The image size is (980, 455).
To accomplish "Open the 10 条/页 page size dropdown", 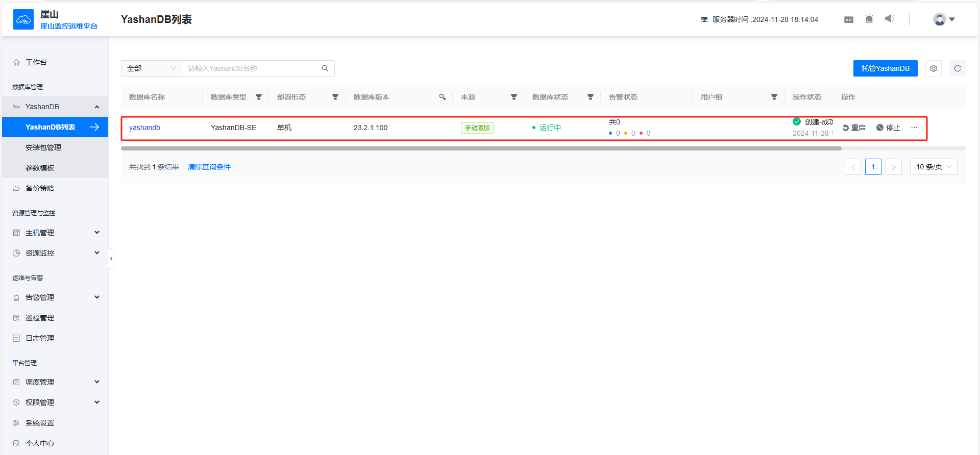I will (x=934, y=167).
